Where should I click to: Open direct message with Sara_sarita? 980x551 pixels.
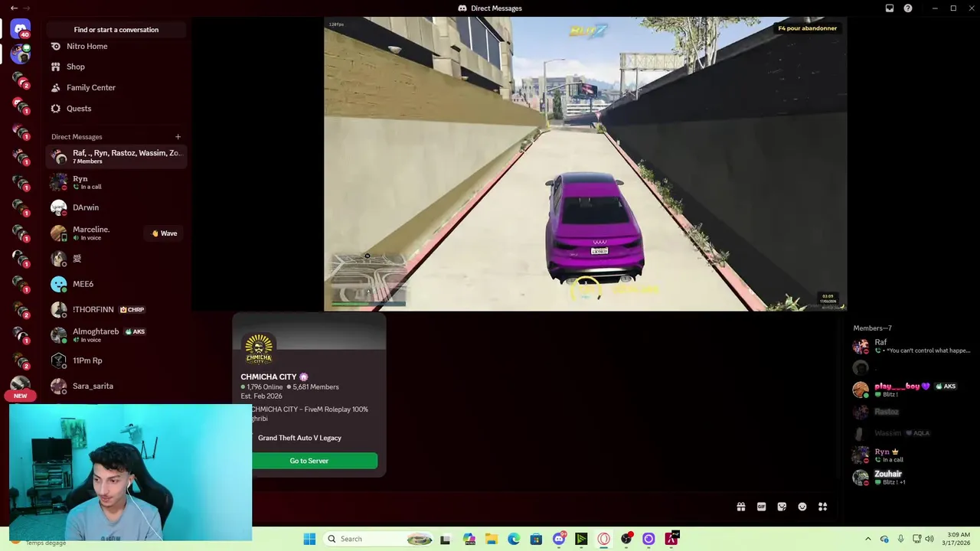(116, 386)
